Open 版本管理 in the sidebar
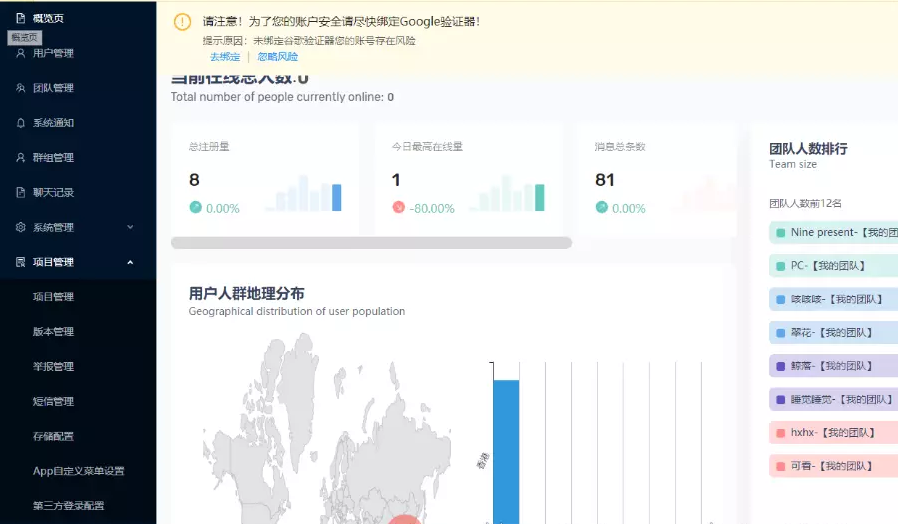 (x=53, y=331)
